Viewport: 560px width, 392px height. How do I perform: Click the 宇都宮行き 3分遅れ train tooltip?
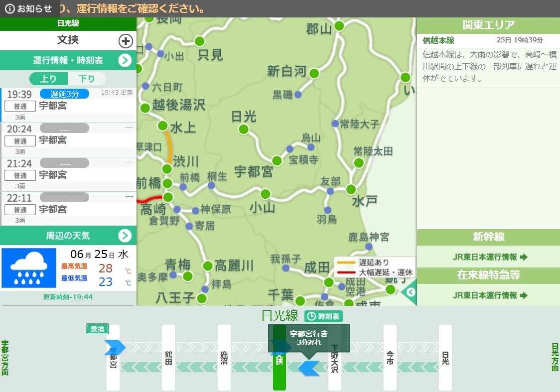tap(309, 338)
